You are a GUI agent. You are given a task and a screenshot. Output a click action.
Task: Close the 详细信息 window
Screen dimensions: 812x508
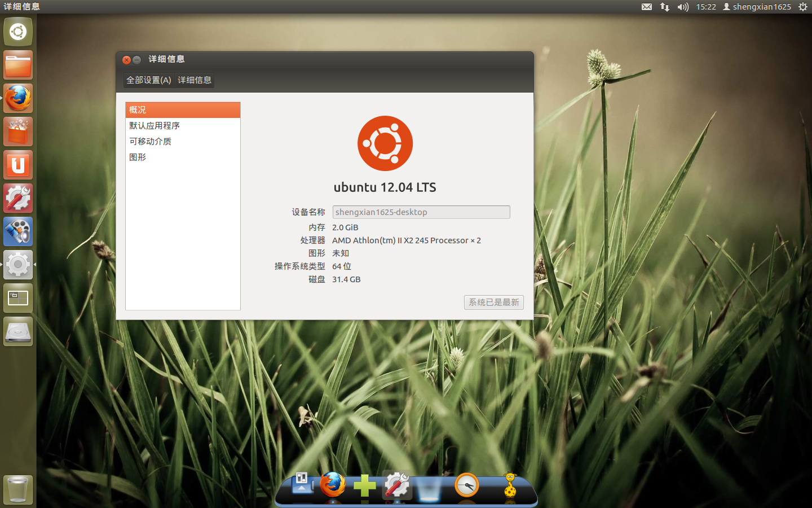click(127, 60)
